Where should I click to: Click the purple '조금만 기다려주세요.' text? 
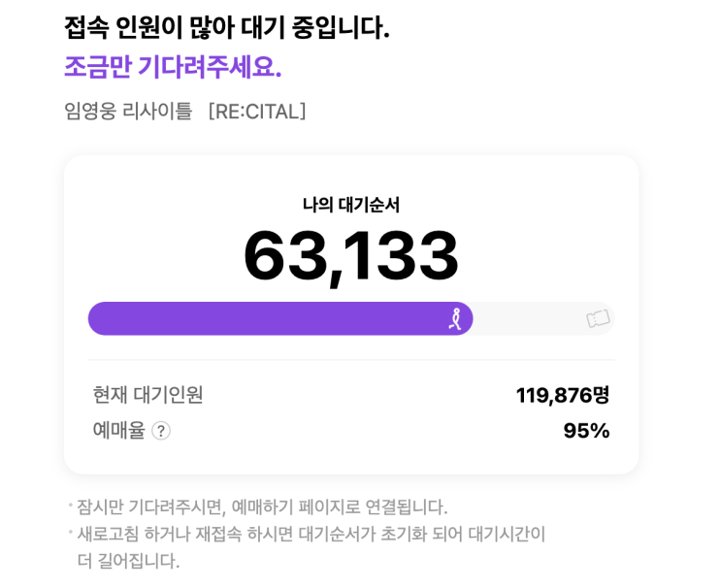tap(173, 67)
